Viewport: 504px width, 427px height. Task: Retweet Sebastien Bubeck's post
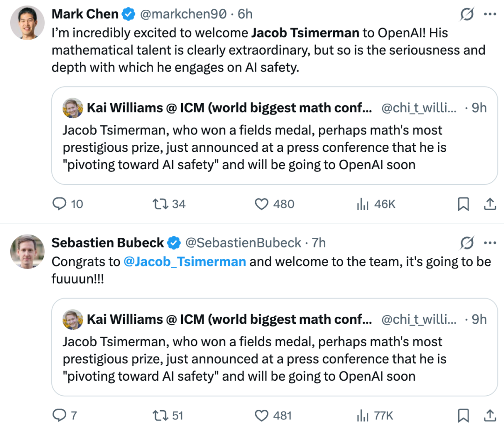tap(168, 415)
